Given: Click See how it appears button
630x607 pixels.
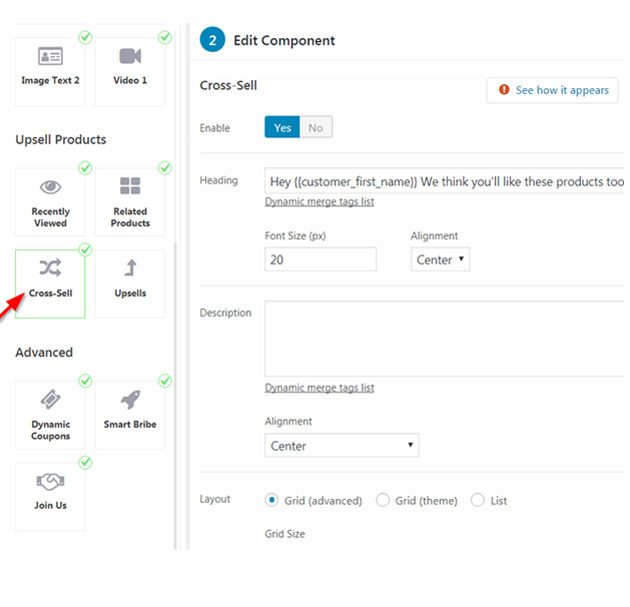Looking at the screenshot, I should pyautogui.click(x=552, y=90).
